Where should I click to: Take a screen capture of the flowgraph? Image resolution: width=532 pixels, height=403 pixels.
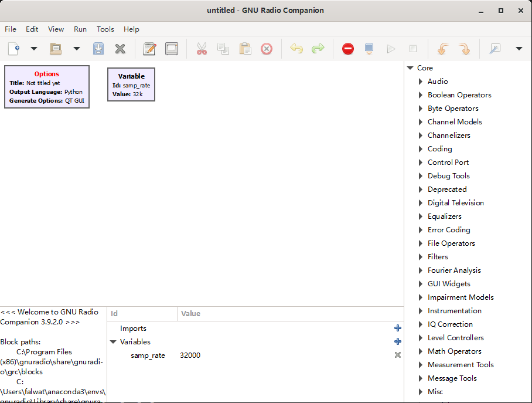coord(172,49)
